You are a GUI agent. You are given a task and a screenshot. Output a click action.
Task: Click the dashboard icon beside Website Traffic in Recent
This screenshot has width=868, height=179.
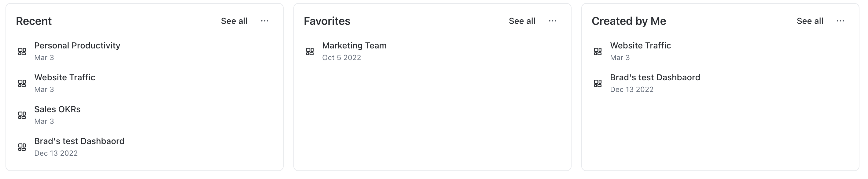click(x=22, y=83)
